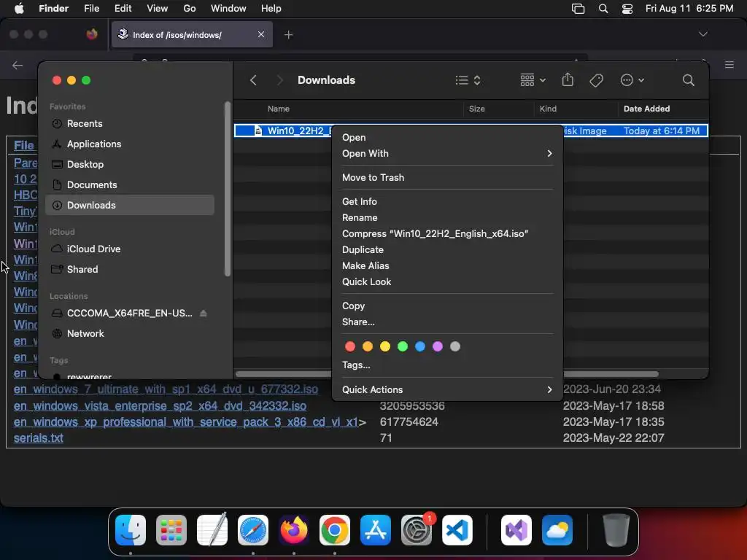Choose Copy in context menu
Screen dimensions: 747x560
tap(447, 306)
